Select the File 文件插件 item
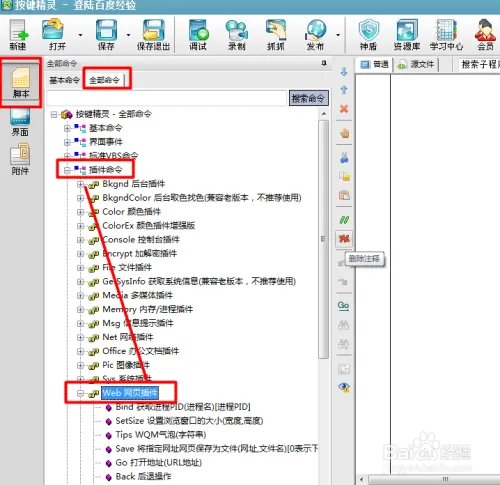The image size is (500, 485). click(127, 267)
